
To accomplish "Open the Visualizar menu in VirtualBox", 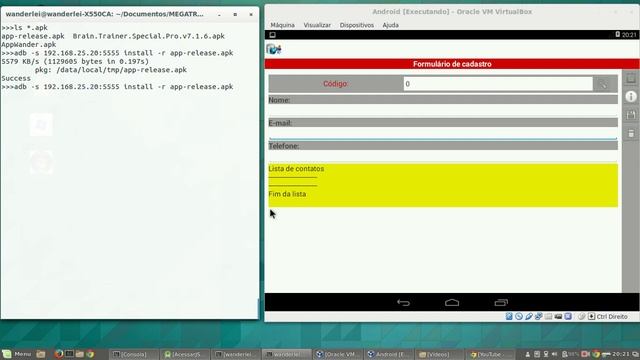I will pos(317,25).
